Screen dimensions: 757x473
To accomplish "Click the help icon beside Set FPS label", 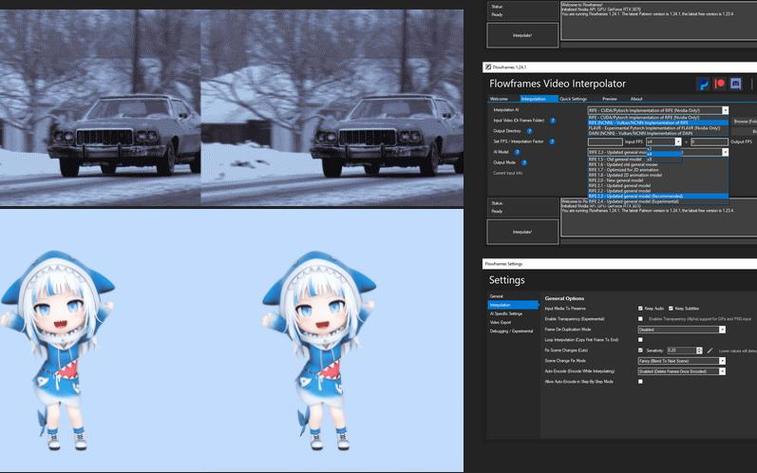I will [552, 142].
